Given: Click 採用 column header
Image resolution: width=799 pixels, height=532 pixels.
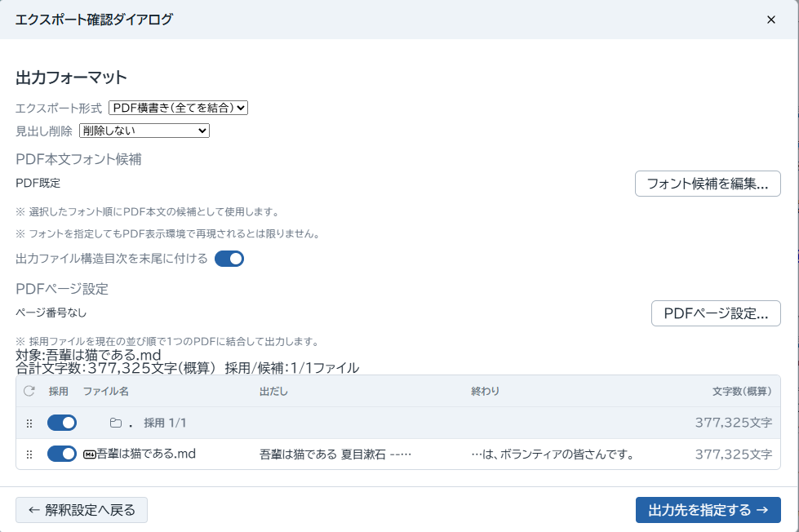Looking at the screenshot, I should click(58, 392).
